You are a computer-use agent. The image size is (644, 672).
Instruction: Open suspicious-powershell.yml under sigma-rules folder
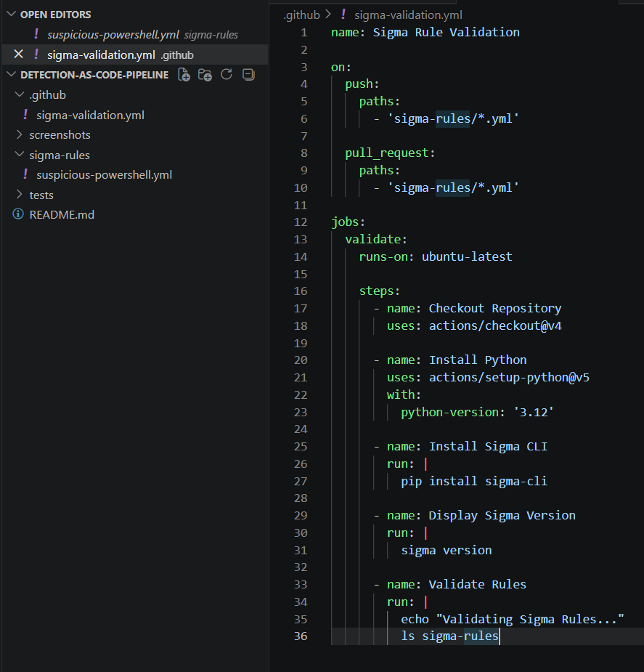pos(104,175)
